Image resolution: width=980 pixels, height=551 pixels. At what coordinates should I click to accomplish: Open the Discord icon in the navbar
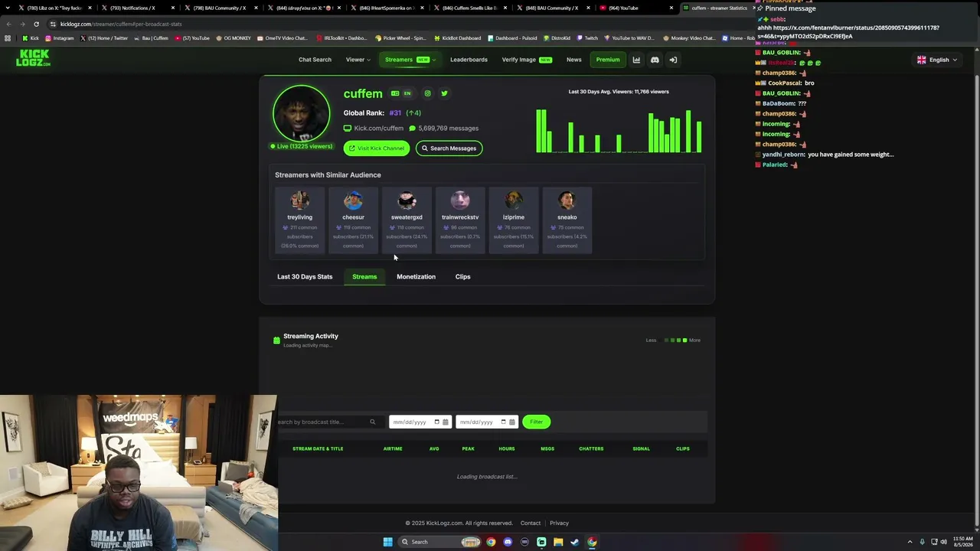pyautogui.click(x=655, y=60)
